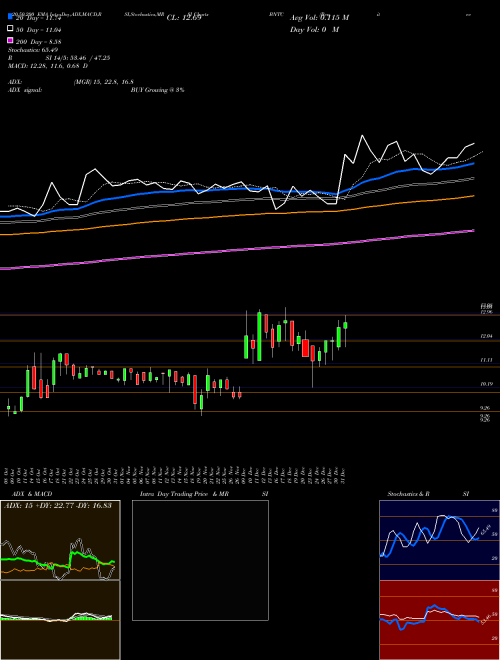Click the last green candlestick on the chart

[x=346, y=325]
